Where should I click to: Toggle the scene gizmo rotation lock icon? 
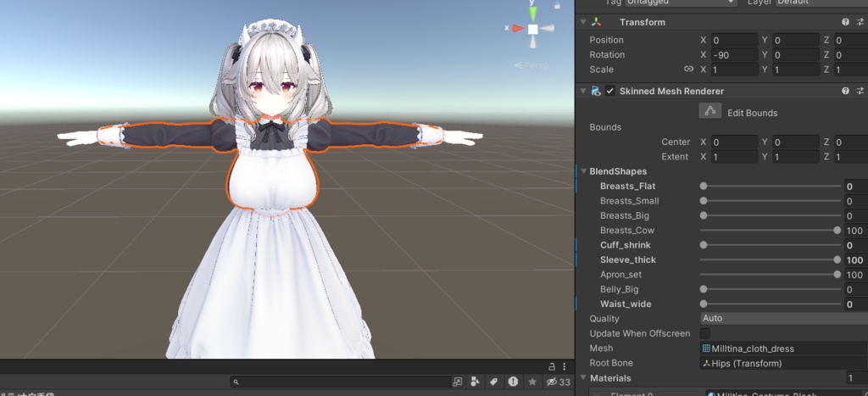558,5
